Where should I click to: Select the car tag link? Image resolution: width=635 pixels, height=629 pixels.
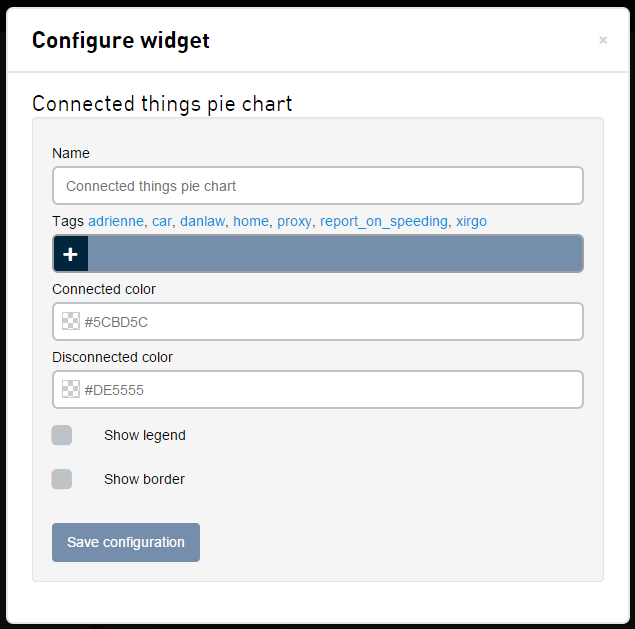pos(162,221)
